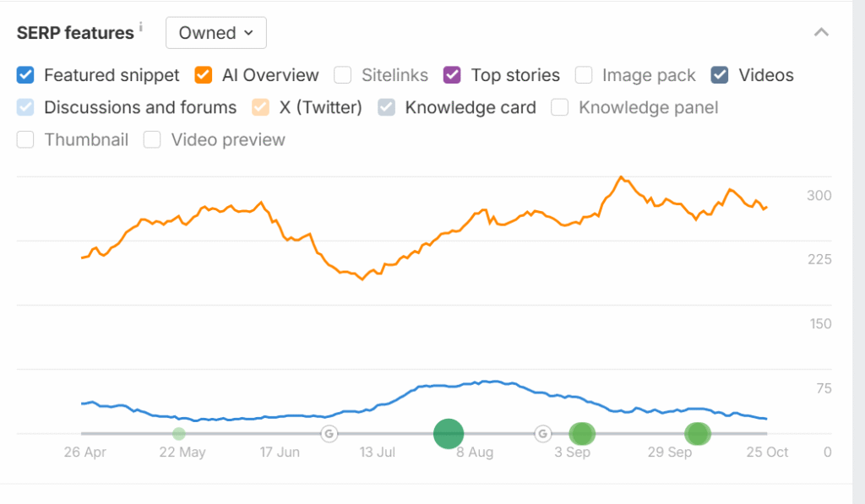Toggle the Knowledge card checkbox
The image size is (865, 504).
(387, 107)
